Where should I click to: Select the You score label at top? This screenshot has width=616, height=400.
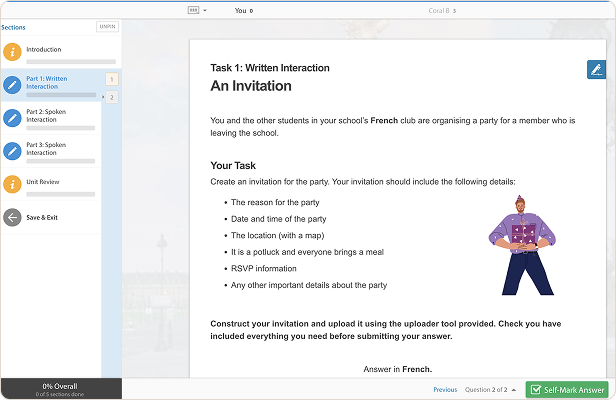(243, 10)
